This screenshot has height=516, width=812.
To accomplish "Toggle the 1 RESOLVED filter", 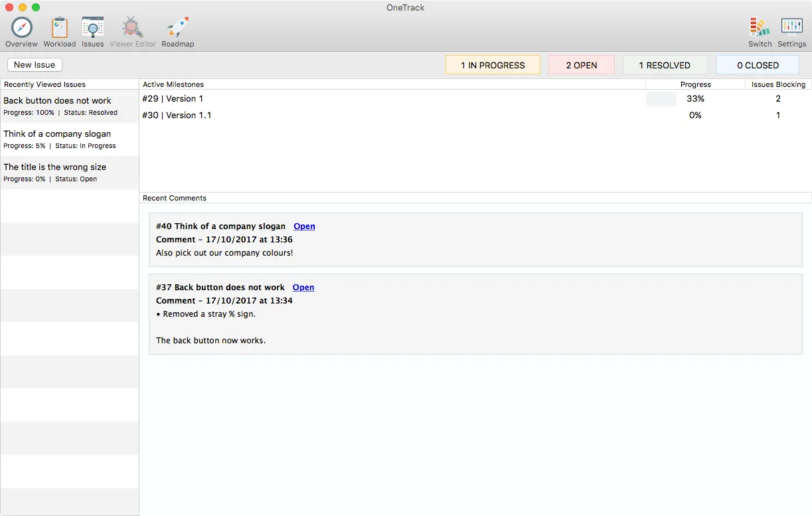I will pyautogui.click(x=665, y=64).
